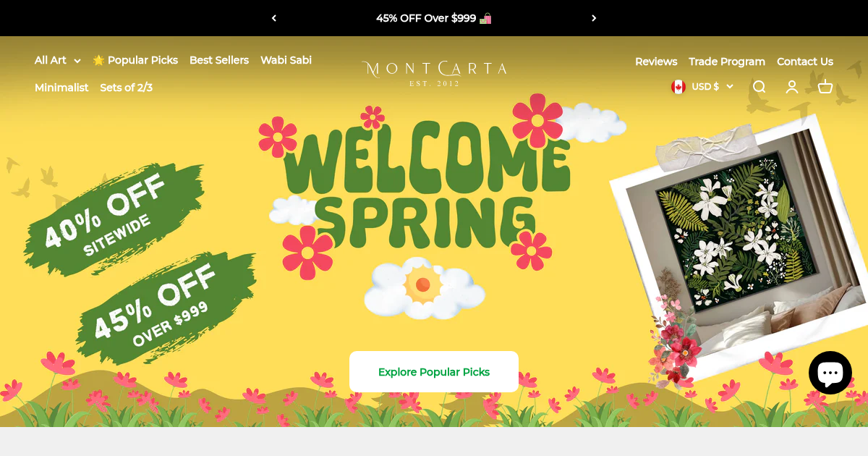Screen dimensions: 868x456
Task: Open Reviews page link
Action: pos(656,62)
